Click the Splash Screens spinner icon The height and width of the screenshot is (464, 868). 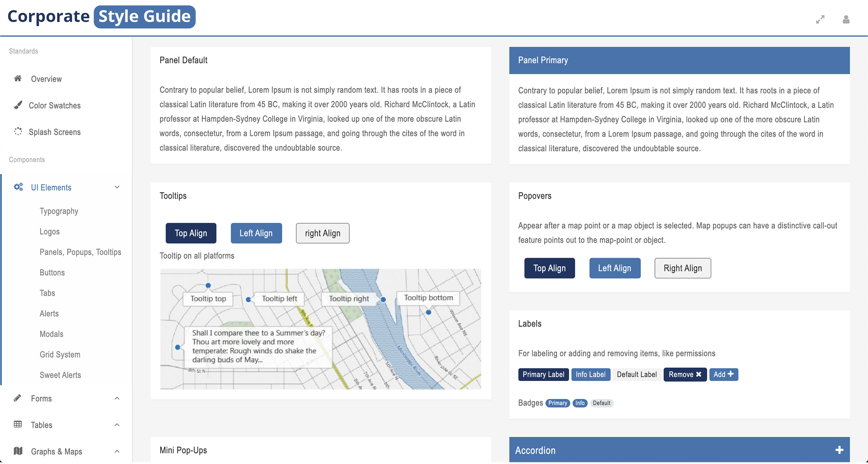[x=18, y=132]
